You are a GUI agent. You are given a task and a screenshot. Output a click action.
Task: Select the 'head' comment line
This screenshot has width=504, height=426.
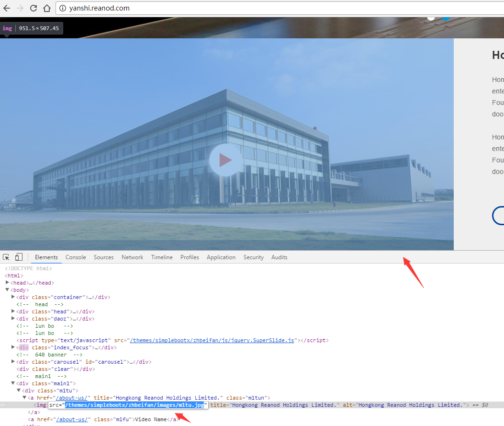coord(40,304)
